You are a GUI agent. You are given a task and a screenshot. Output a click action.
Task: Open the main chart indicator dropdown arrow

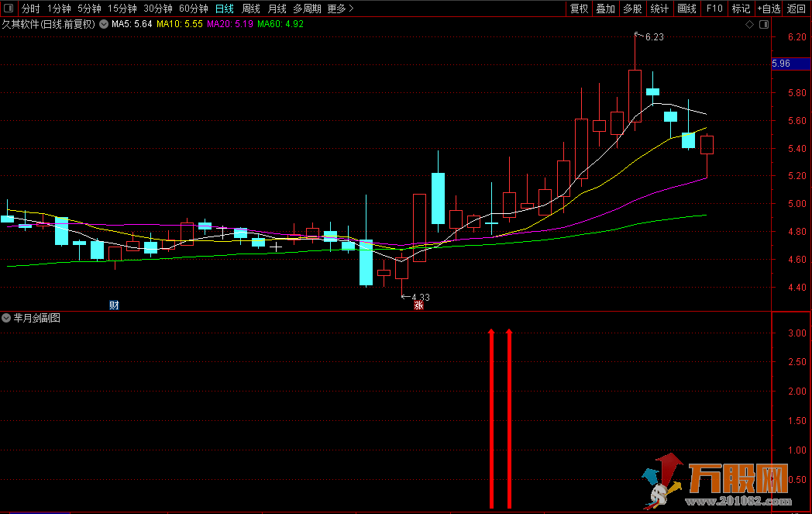pyautogui.click(x=104, y=24)
